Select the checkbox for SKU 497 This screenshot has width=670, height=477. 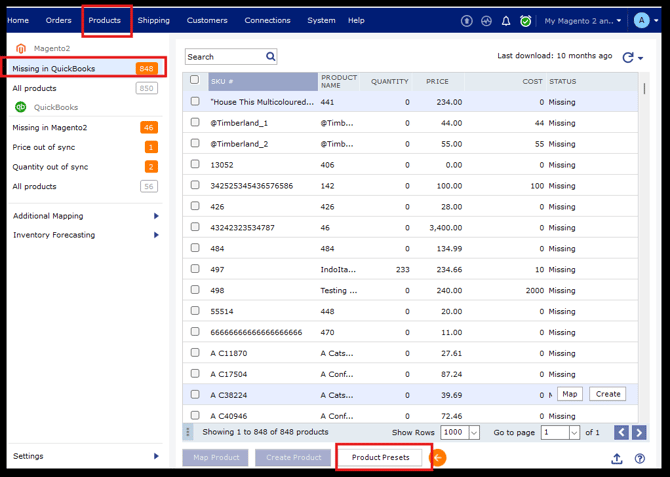pyautogui.click(x=195, y=269)
